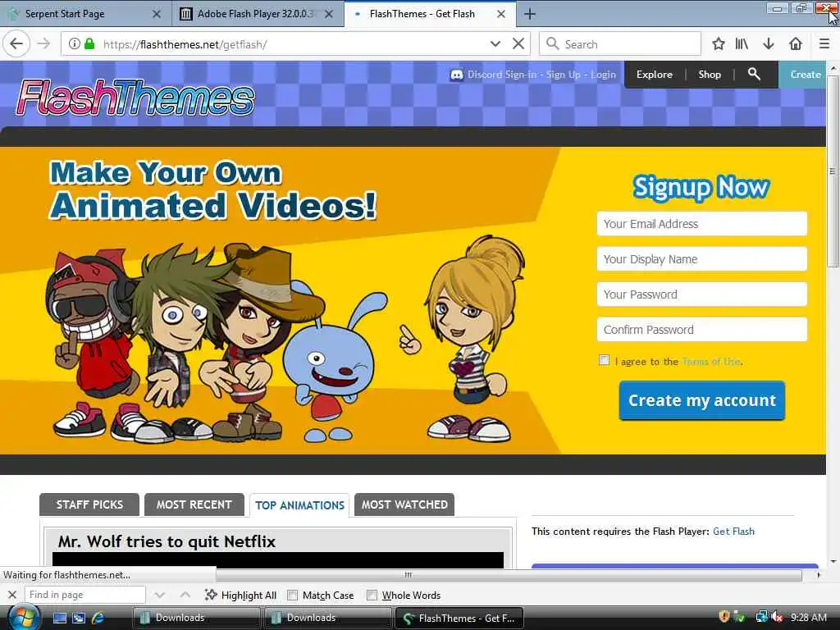840x630 pixels.
Task: Click the browser Forward arrow button
Action: click(44, 44)
